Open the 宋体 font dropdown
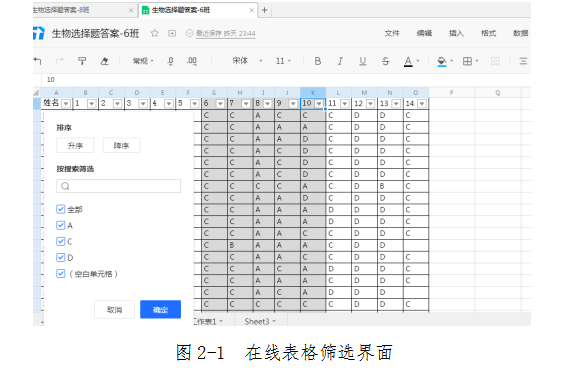 (x=247, y=61)
